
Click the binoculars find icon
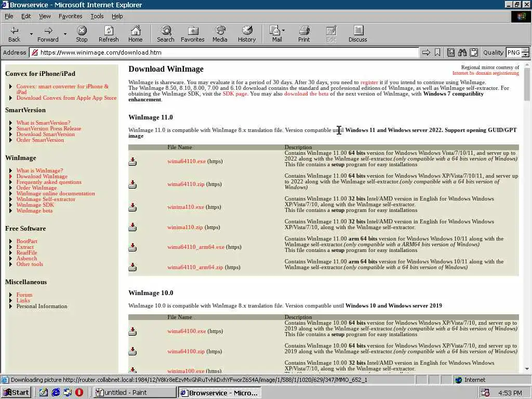tap(462, 52)
